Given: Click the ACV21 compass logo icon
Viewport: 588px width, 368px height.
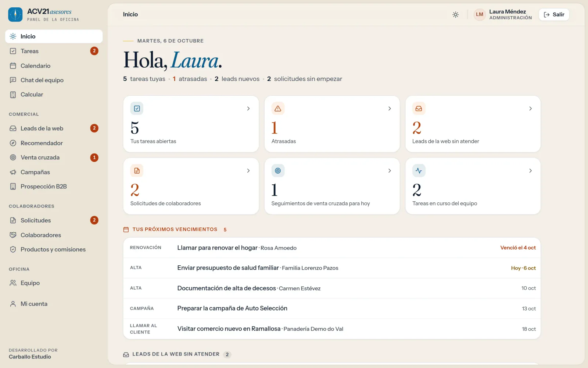Looking at the screenshot, I should pos(15,15).
